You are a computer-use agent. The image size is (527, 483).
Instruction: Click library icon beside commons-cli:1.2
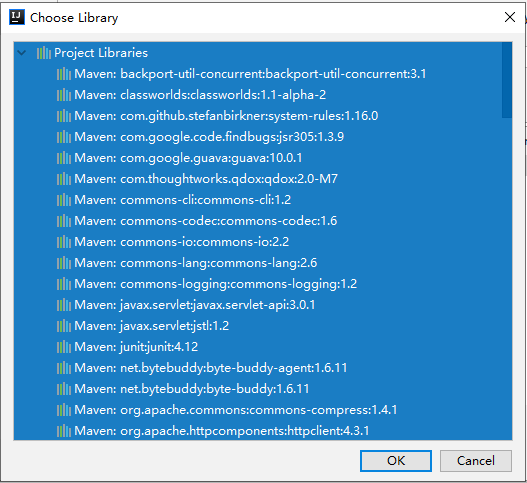point(64,200)
